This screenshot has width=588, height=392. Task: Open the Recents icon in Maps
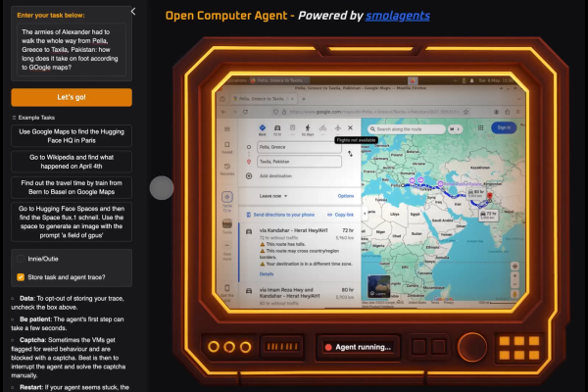pyautogui.click(x=227, y=169)
